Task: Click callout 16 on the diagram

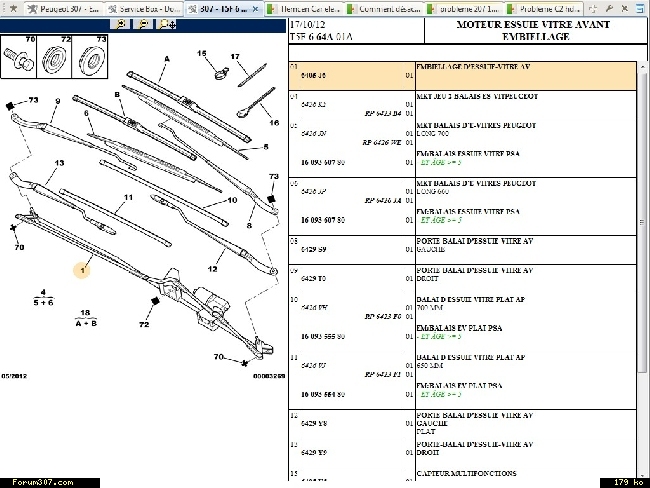Action: pyautogui.click(x=274, y=123)
